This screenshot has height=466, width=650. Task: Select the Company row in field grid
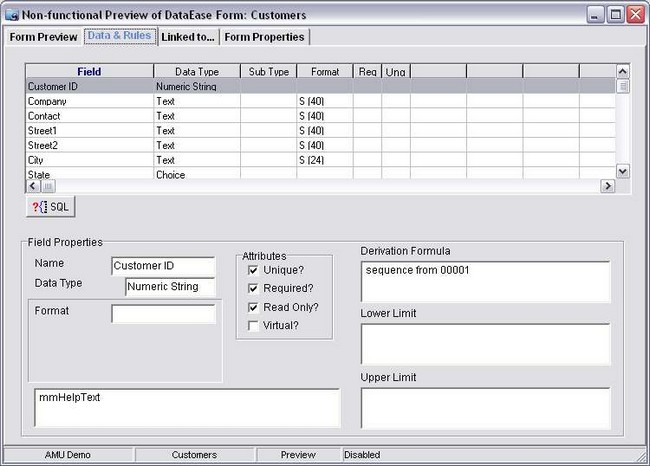(x=89, y=101)
